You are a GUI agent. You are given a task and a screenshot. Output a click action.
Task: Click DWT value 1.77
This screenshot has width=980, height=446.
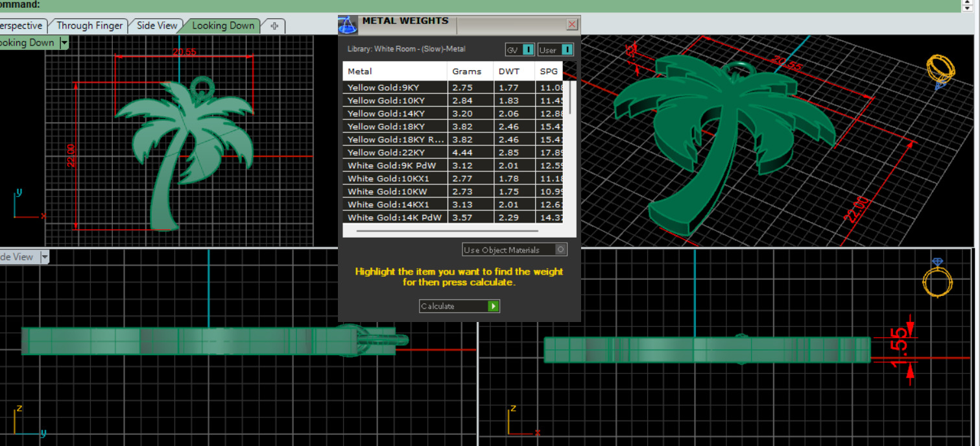pyautogui.click(x=508, y=88)
